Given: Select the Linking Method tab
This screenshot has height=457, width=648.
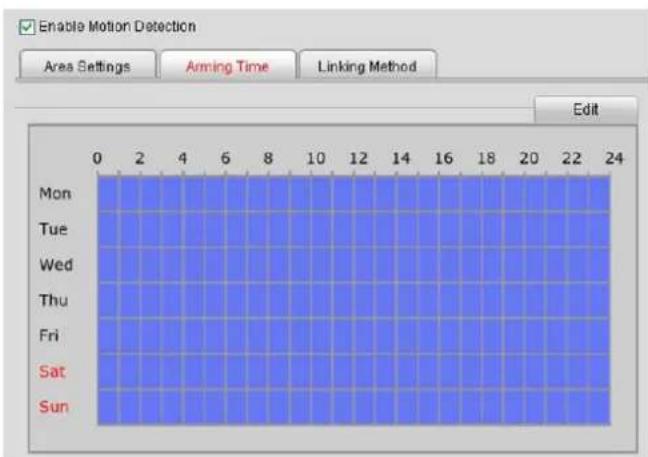Looking at the screenshot, I should (367, 65).
